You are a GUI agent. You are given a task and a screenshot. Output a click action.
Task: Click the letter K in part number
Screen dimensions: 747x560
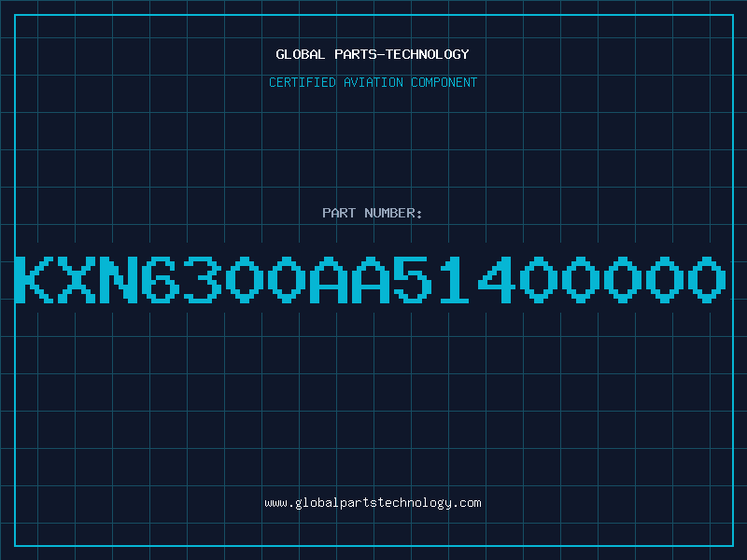(35, 279)
